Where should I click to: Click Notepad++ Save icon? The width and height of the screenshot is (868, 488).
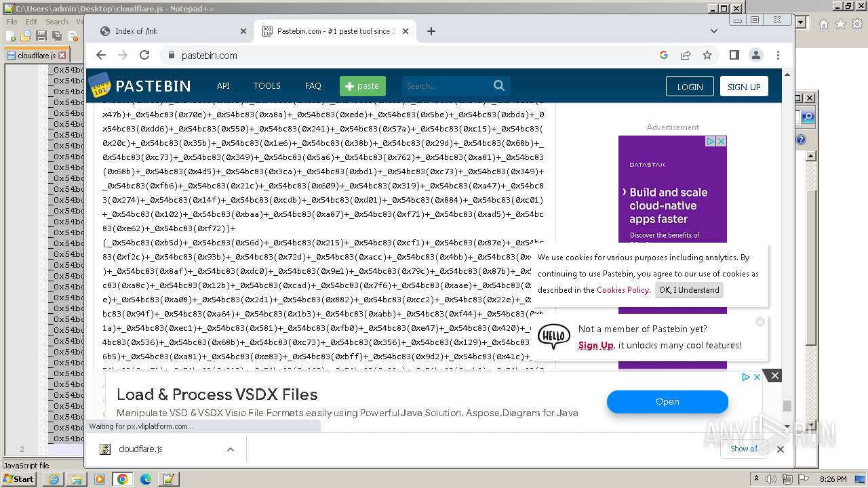point(41,36)
